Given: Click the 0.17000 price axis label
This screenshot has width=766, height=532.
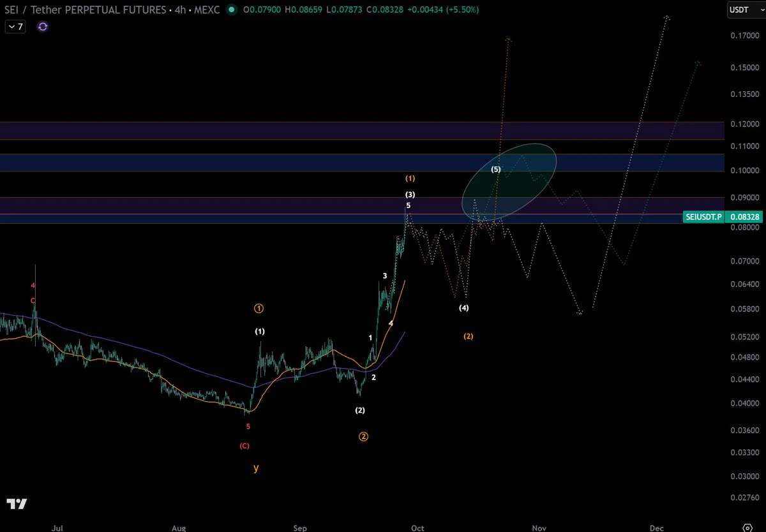Looking at the screenshot, I should (745, 36).
